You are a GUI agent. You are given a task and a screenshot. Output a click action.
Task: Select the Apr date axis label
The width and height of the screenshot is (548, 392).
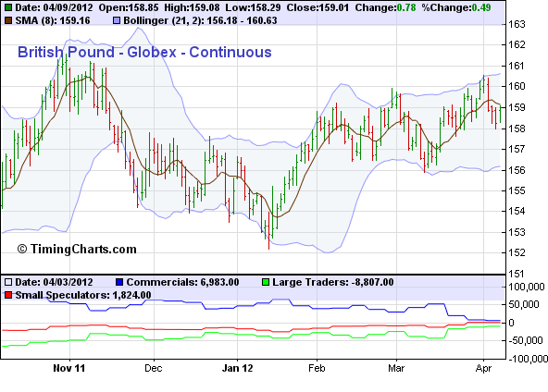point(484,368)
